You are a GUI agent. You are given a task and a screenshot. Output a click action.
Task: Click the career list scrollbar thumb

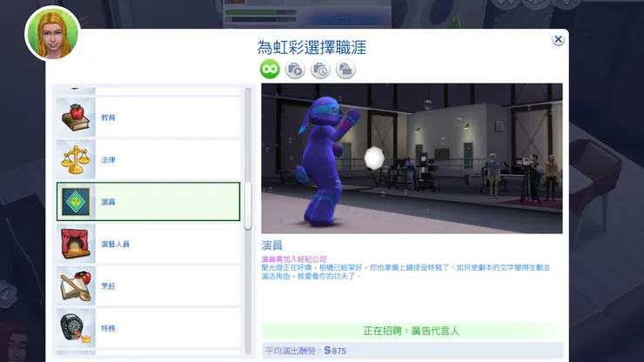click(x=248, y=205)
